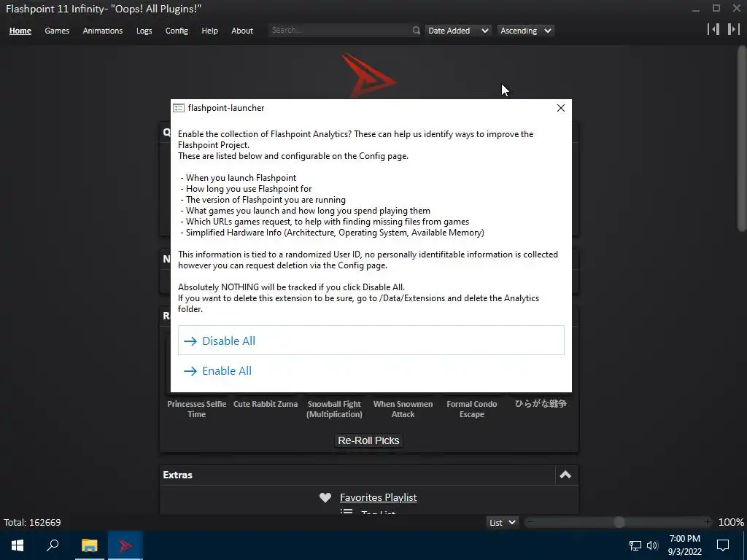Image resolution: width=747 pixels, height=560 pixels.
Task: Toggle the right sidebar icon
Action: point(734,29)
